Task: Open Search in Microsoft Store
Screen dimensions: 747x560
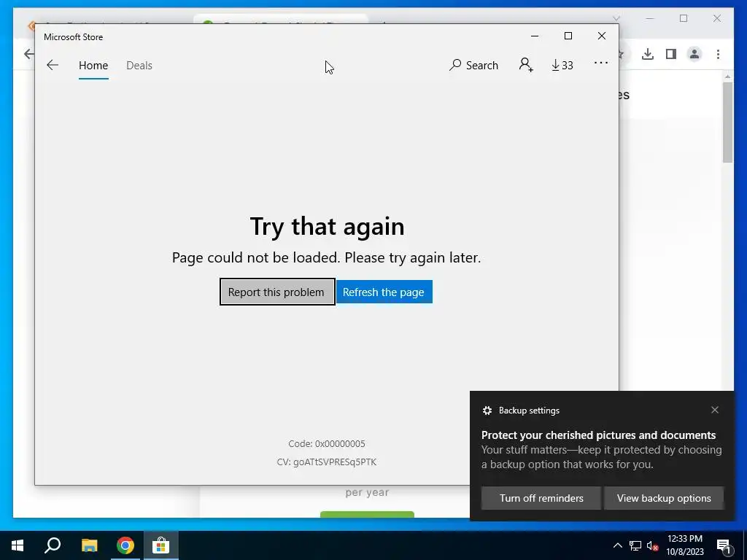Action: tap(473, 65)
